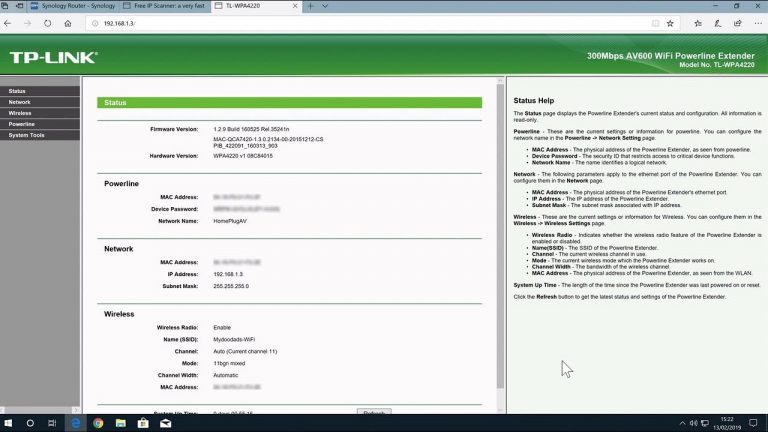Click the sidebar horizontal scrollbar right arrow
The image size is (768, 432).
point(76,410)
